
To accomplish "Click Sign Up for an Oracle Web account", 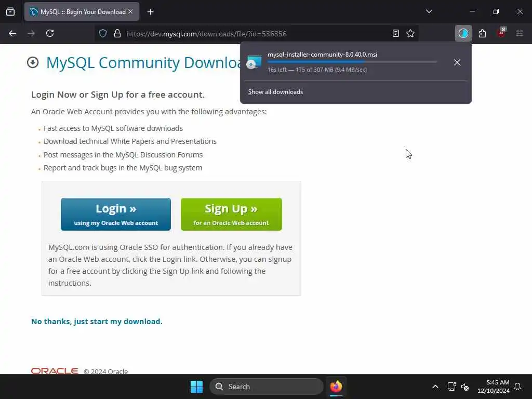I will click(231, 215).
